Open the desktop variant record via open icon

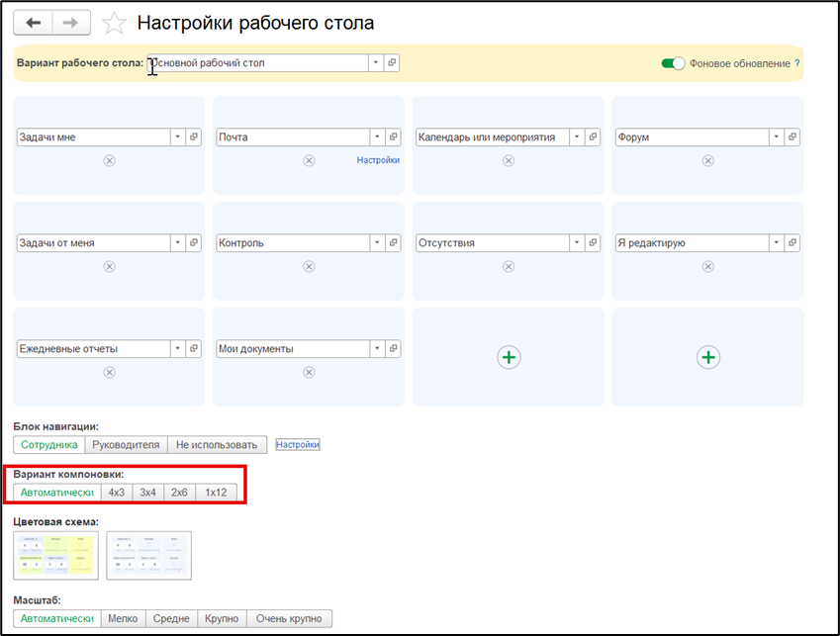pos(392,62)
